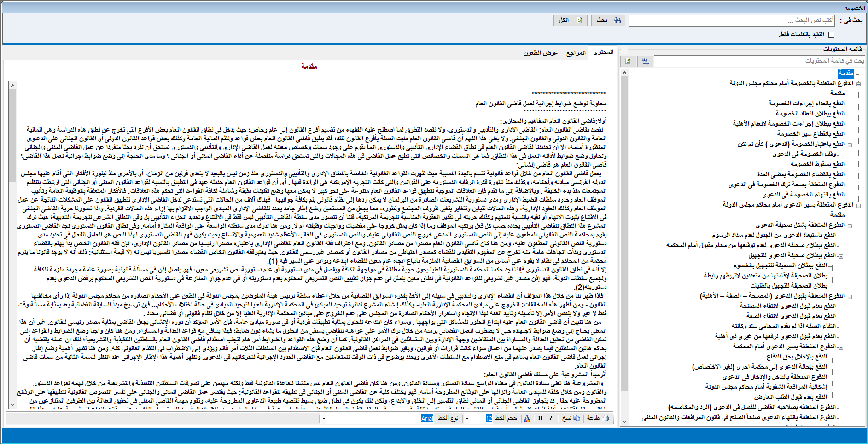This screenshot has height=444, width=868.
Task: Click document text scrollbar down arrow
Action: 12,404
